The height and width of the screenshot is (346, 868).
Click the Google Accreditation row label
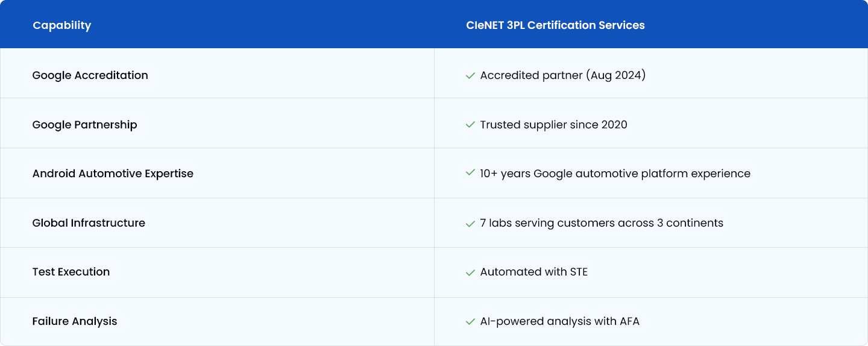(x=90, y=75)
